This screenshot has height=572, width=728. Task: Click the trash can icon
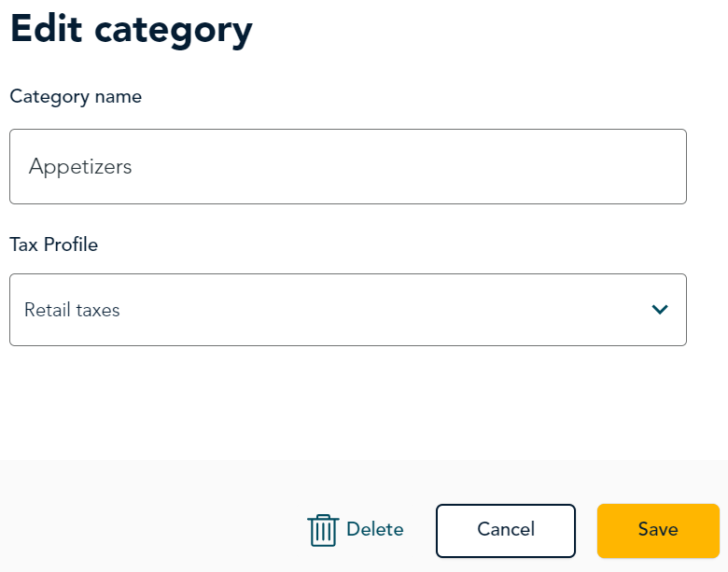pos(323,530)
